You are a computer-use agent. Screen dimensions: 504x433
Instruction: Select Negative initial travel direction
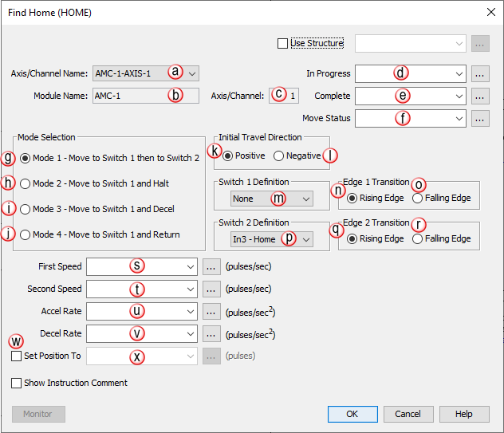[278, 156]
